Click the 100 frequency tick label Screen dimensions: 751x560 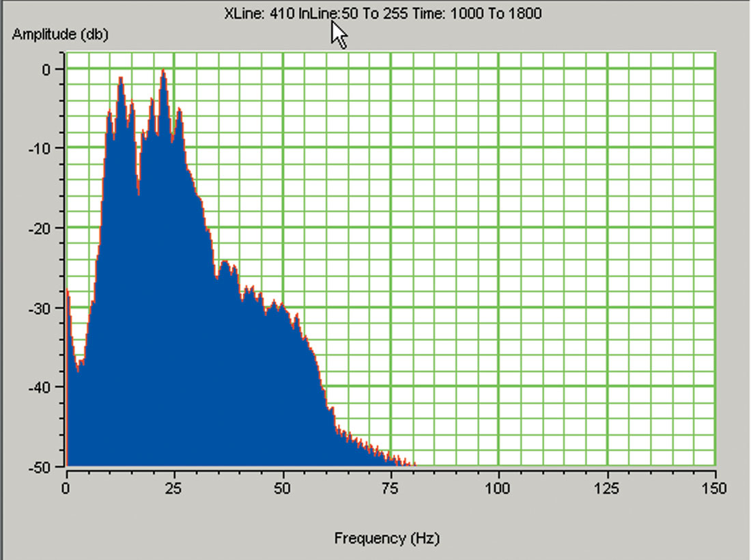tap(498, 488)
